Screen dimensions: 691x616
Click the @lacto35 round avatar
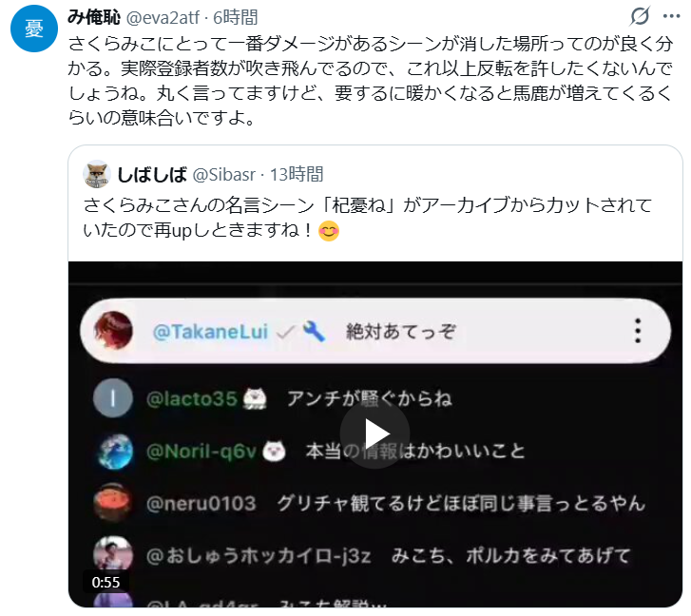(113, 398)
